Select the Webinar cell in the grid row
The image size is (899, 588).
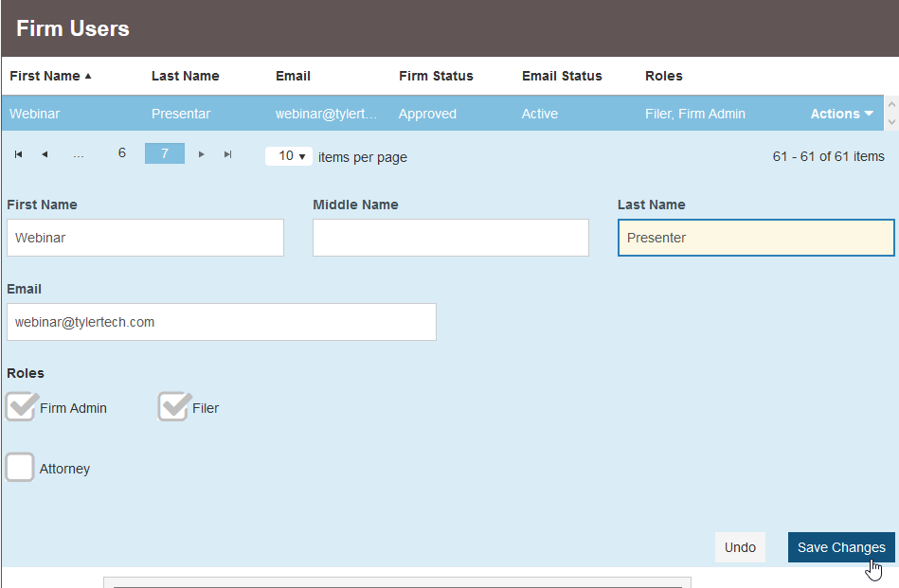tap(34, 114)
